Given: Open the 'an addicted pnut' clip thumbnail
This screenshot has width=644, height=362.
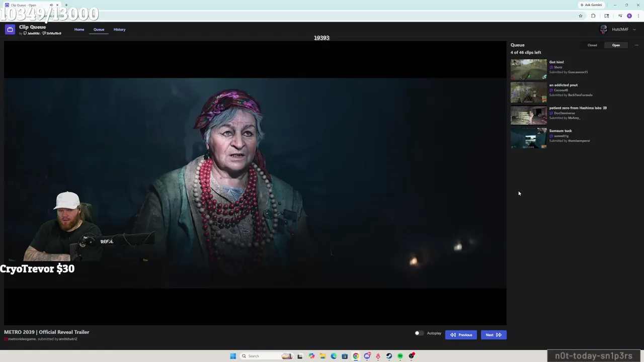Looking at the screenshot, I should (528, 93).
